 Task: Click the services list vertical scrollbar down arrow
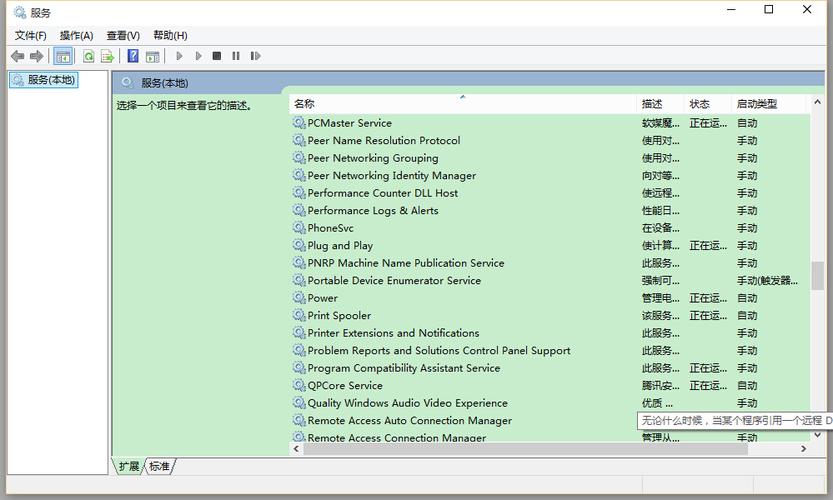(818, 435)
